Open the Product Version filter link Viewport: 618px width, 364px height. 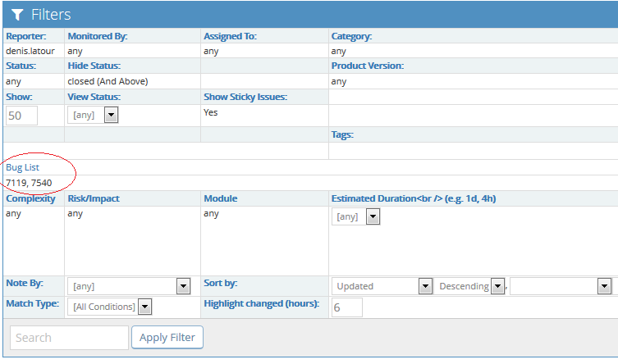click(x=367, y=66)
